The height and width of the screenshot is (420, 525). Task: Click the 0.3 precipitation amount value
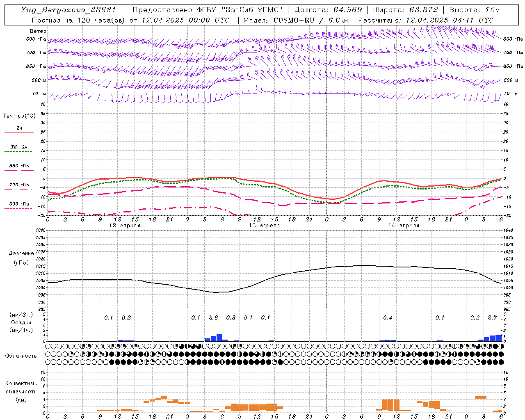click(231, 317)
